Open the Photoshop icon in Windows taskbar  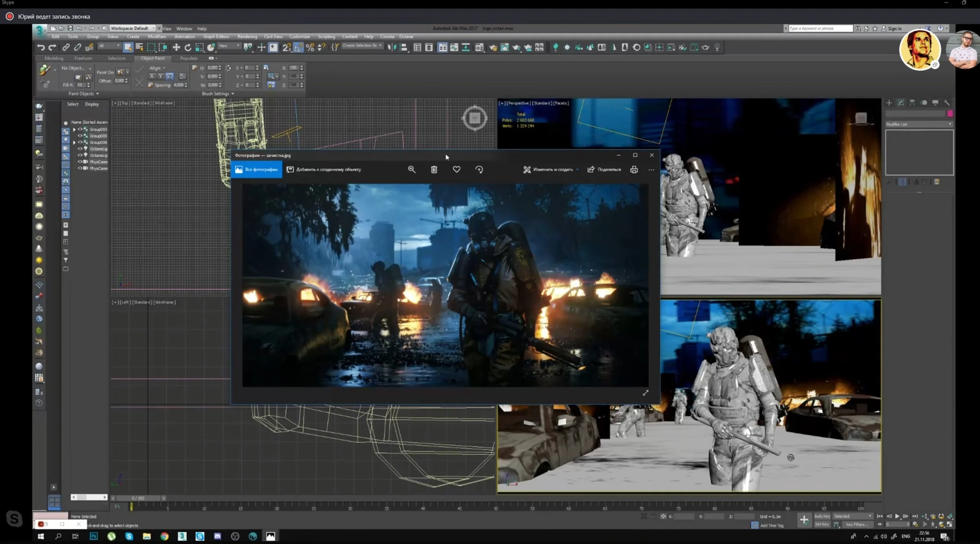94,536
